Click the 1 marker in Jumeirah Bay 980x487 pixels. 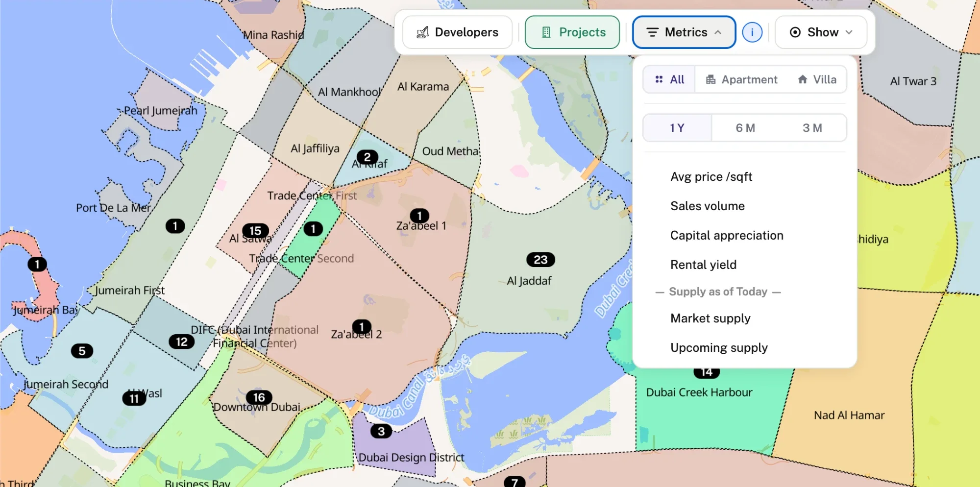tap(37, 265)
